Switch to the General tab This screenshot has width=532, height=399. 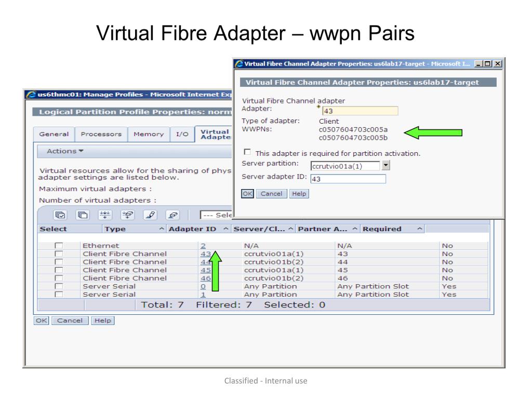[x=54, y=134]
